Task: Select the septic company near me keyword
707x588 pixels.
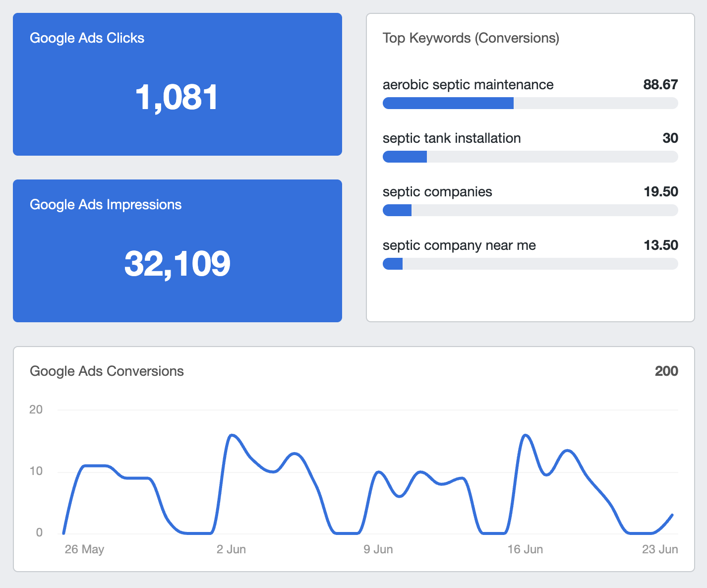Action: point(459,245)
